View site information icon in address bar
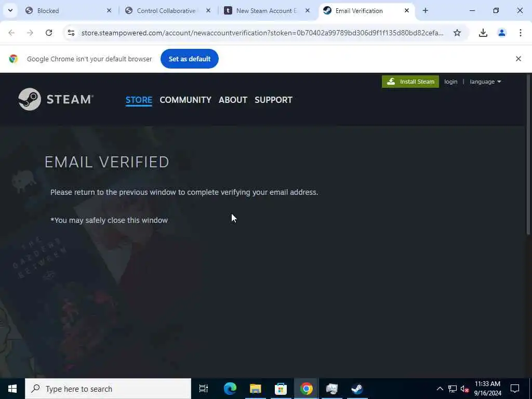532x399 pixels. coord(71,33)
